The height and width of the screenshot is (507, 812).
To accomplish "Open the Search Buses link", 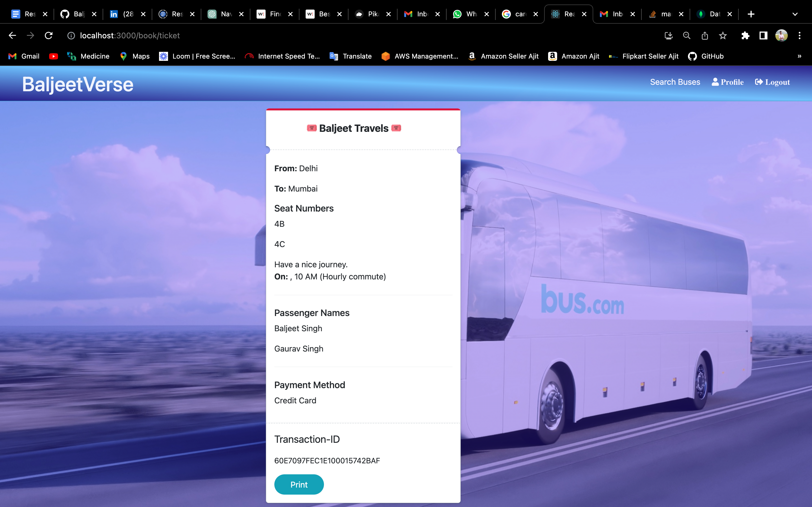I will click(675, 82).
